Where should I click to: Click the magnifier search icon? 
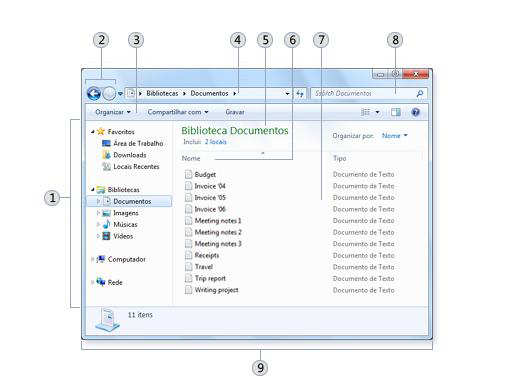(x=420, y=93)
